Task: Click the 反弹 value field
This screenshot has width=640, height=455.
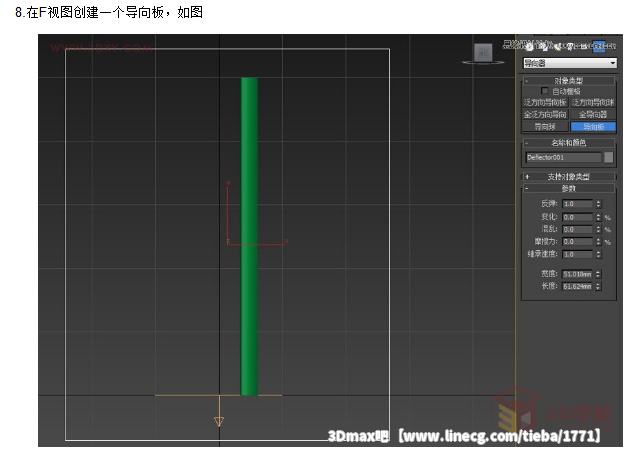Action: click(578, 203)
